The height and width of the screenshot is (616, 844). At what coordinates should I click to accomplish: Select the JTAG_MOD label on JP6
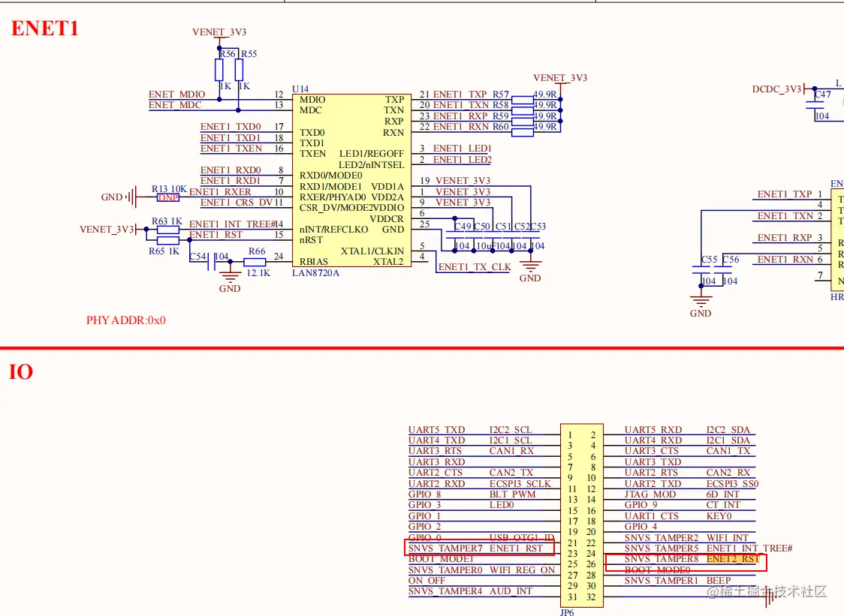pyautogui.click(x=650, y=494)
